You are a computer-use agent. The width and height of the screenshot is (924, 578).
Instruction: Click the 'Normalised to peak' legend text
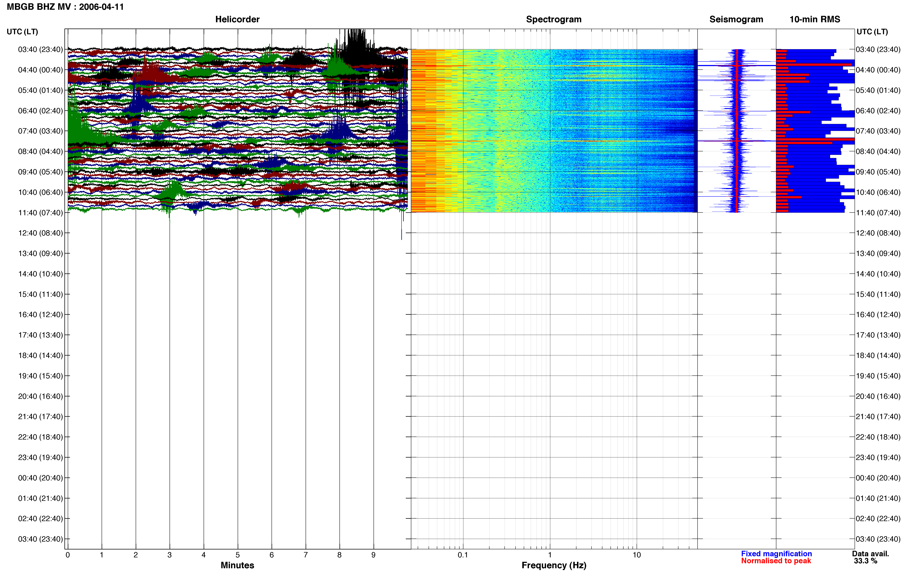point(776,561)
